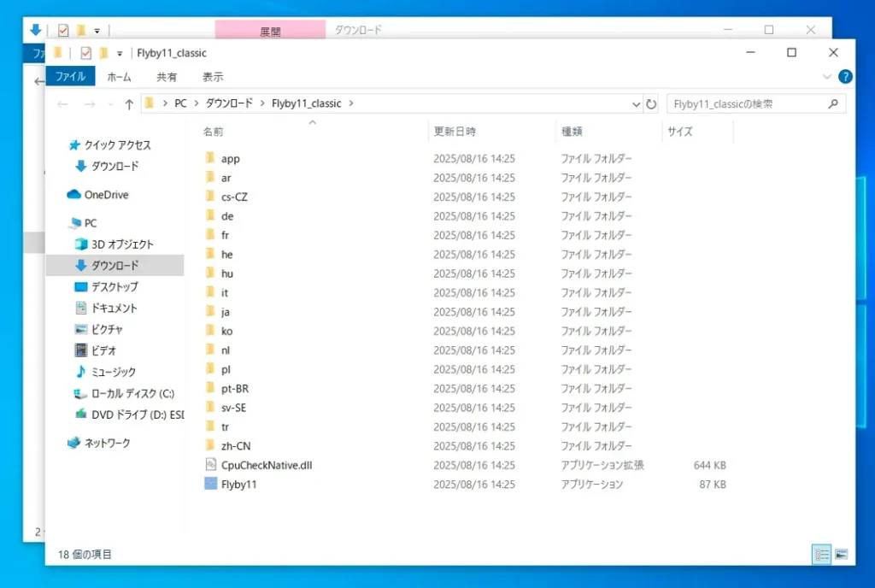Select the 展開 tab in the background window
Viewport: 875px width, 588px height.
[270, 30]
